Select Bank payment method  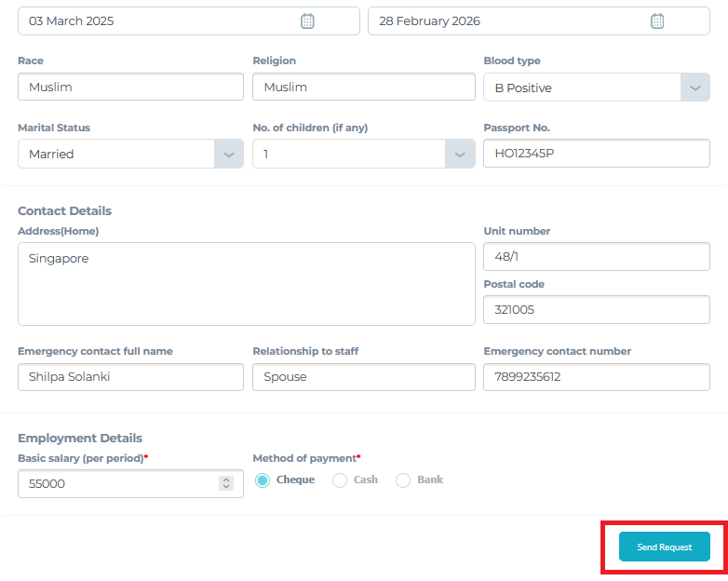click(403, 480)
